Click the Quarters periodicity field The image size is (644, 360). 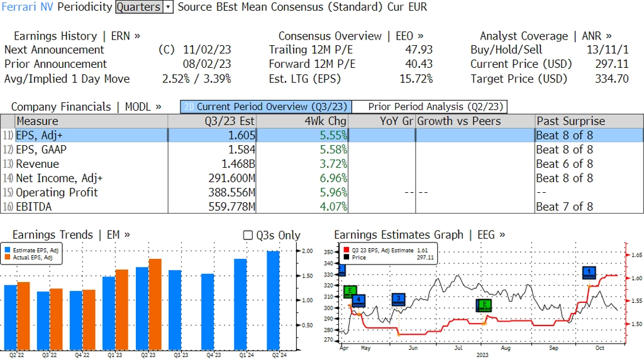click(x=139, y=7)
